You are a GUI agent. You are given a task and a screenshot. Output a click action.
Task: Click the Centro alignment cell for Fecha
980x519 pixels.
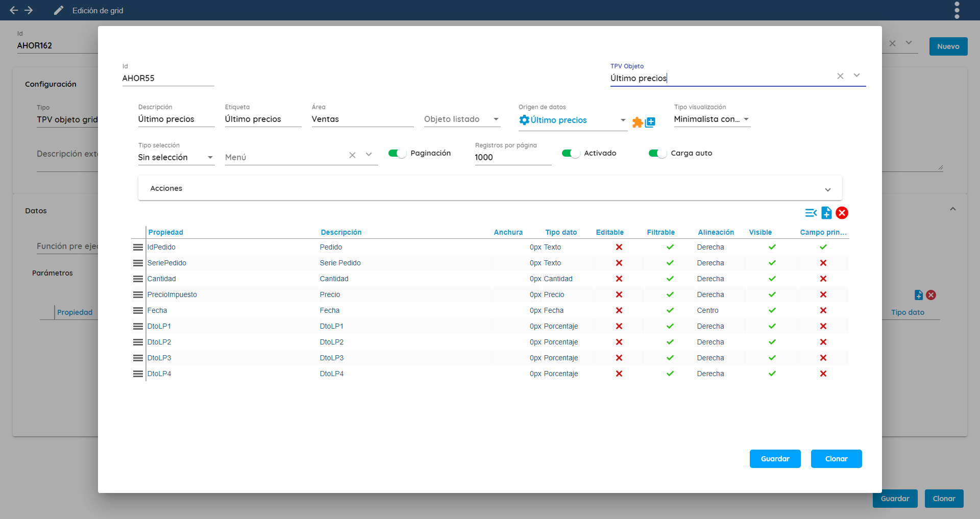(x=707, y=310)
